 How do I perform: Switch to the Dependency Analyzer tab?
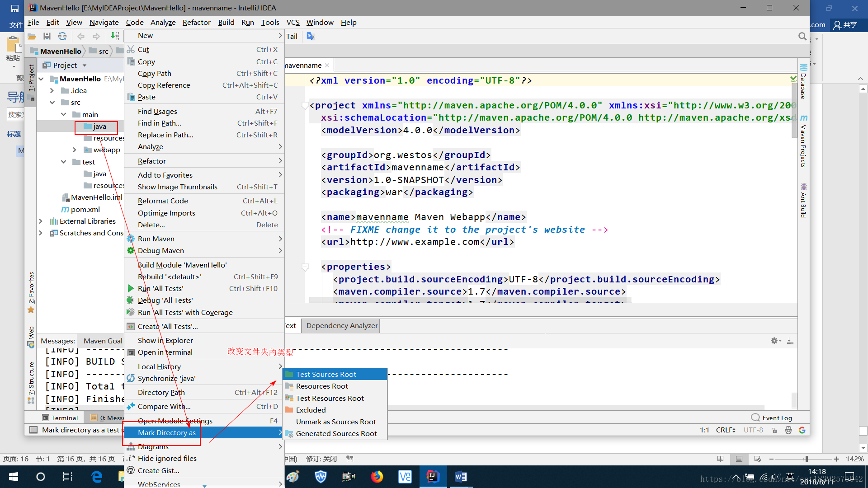tap(342, 326)
